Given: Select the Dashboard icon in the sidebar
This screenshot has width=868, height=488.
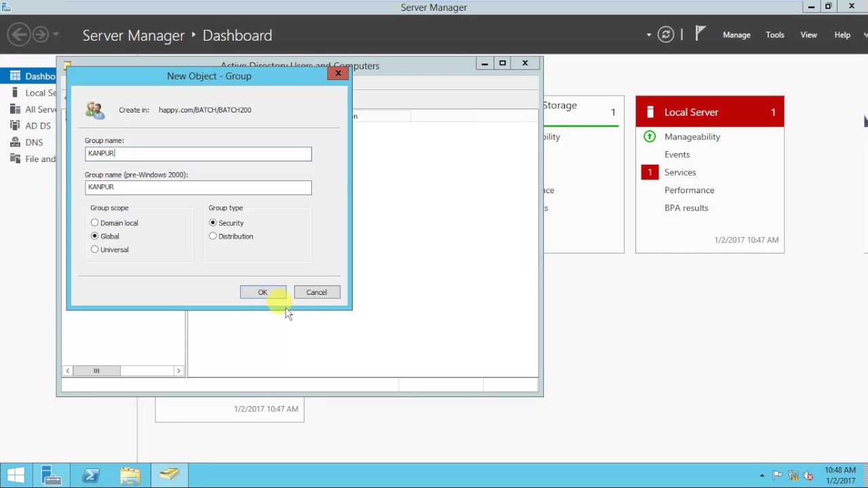Looking at the screenshot, I should 15,76.
